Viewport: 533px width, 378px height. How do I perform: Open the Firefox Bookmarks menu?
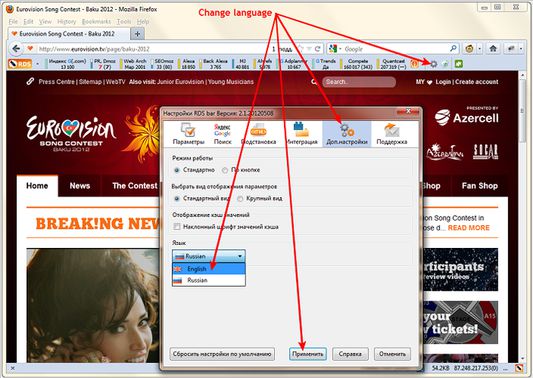[x=96, y=22]
